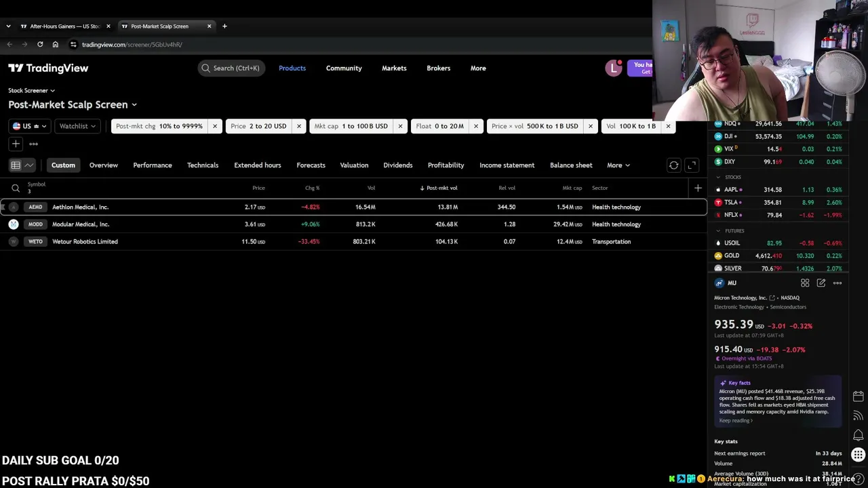Remove the Mkt cap filter
The height and width of the screenshot is (488, 868).
400,126
